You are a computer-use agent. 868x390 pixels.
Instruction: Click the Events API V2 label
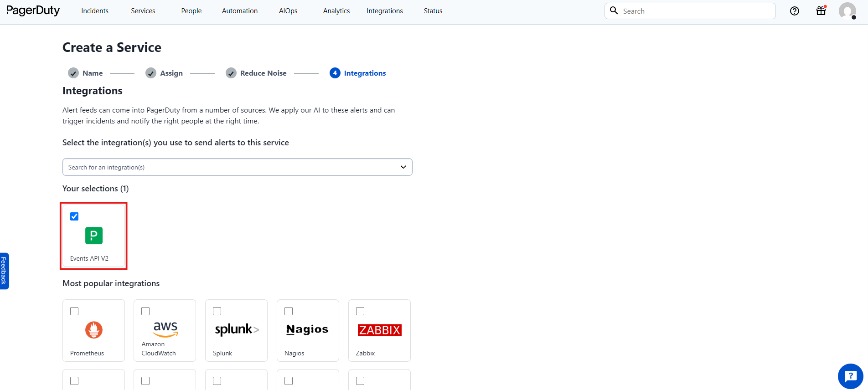tap(89, 258)
